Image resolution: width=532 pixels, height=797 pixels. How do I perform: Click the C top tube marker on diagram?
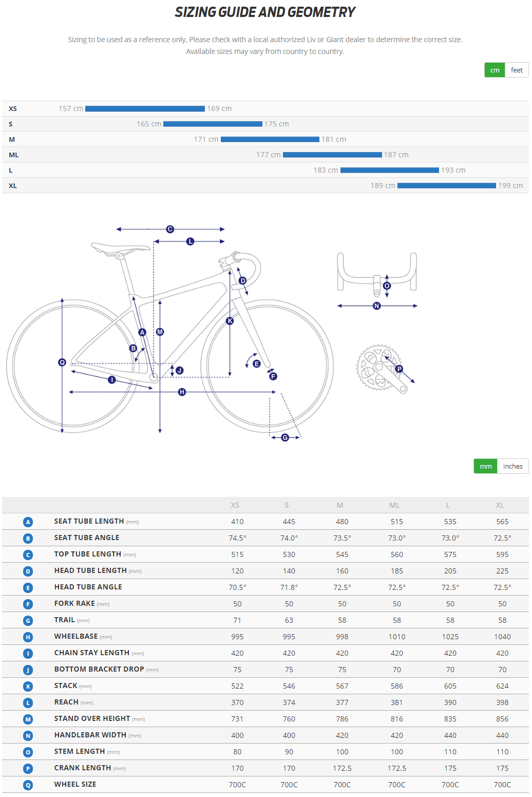[169, 229]
